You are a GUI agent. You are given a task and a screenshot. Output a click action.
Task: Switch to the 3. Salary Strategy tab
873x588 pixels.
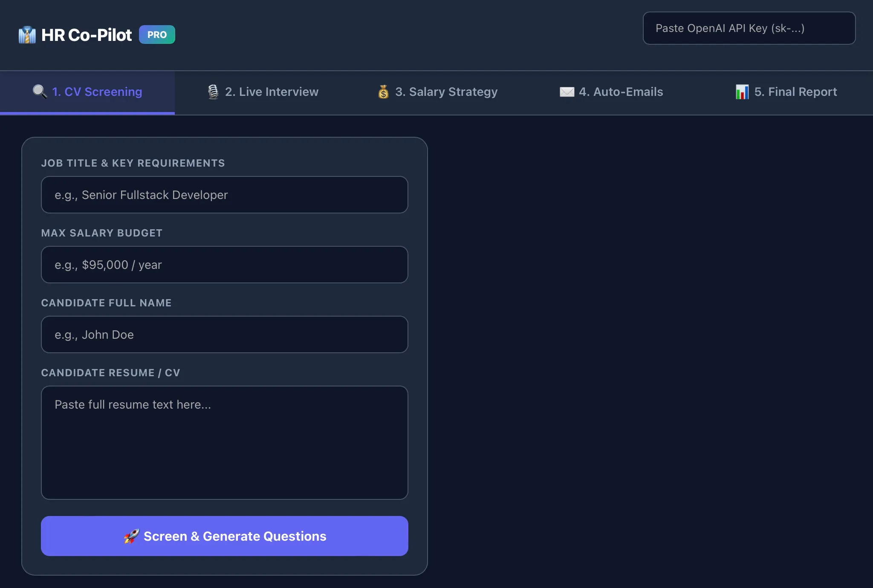click(x=437, y=92)
